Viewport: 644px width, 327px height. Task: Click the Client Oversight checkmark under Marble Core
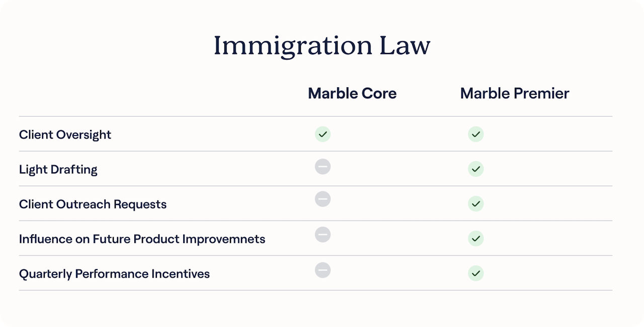323,135
